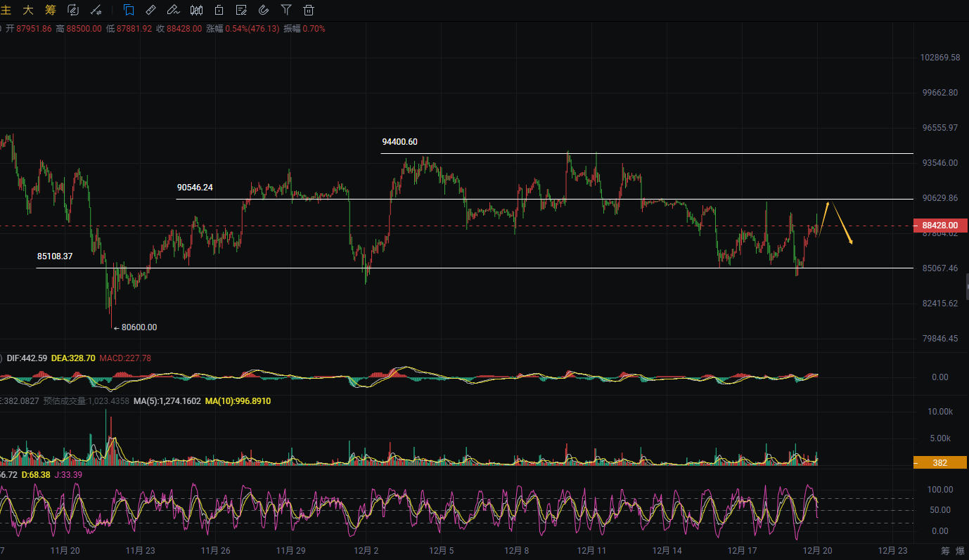Screen dimensions: 969x560
Task: Delete drawings with the trash icon
Action: pyautogui.click(x=308, y=10)
